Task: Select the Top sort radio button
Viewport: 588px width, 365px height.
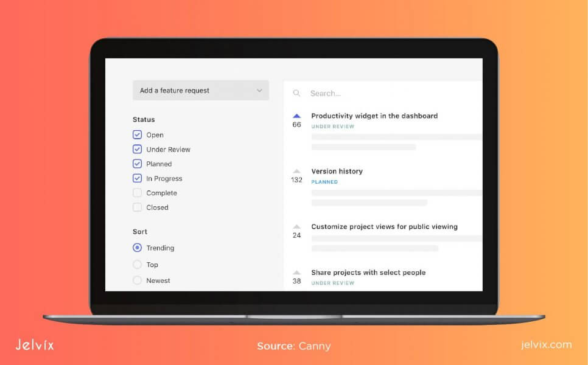Action: [x=137, y=264]
